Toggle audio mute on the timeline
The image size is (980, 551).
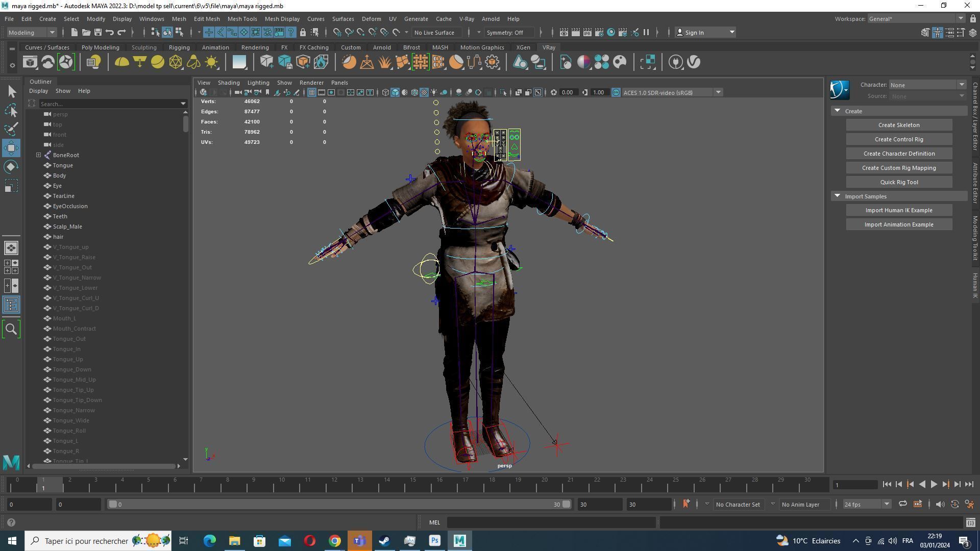click(x=940, y=504)
